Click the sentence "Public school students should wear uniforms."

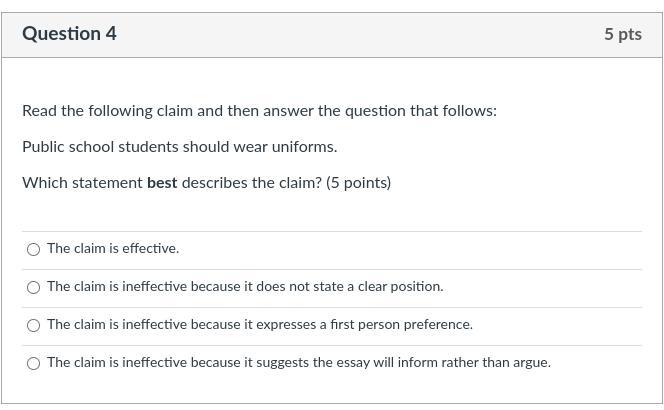[x=179, y=146]
